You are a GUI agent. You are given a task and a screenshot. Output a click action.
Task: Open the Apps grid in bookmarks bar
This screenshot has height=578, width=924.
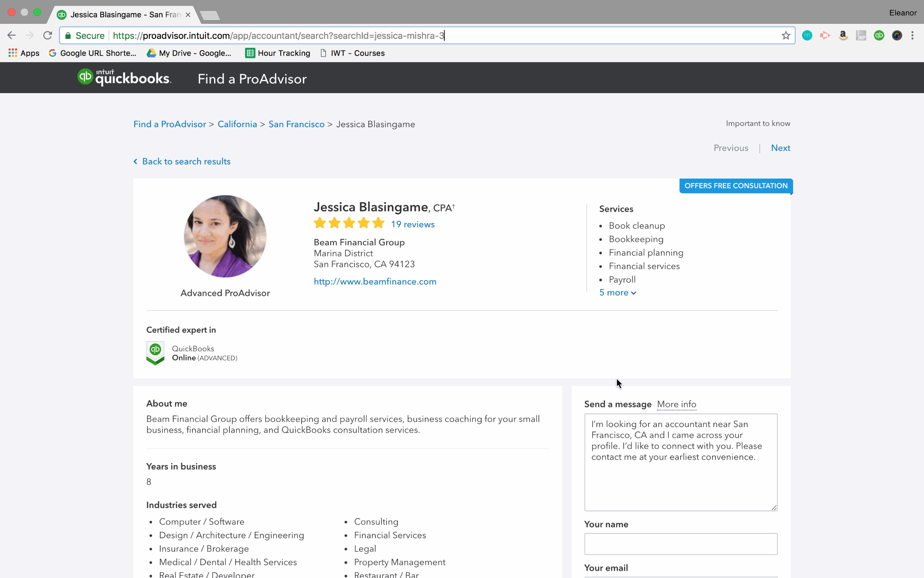[24, 53]
